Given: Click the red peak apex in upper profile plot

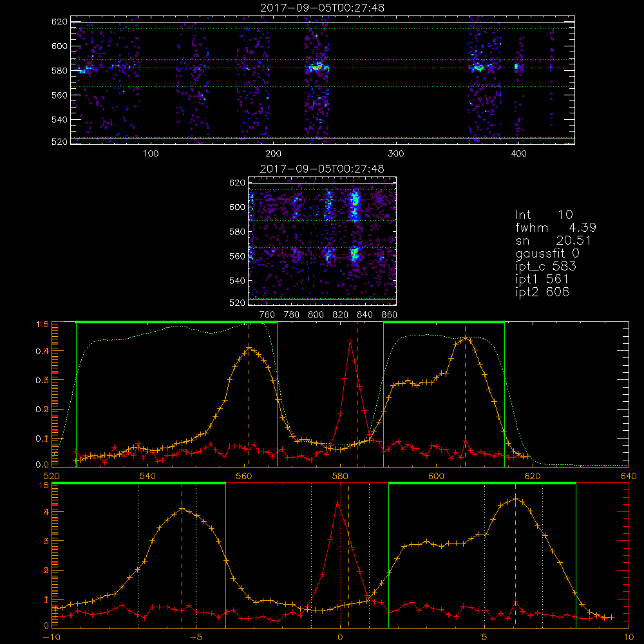Looking at the screenshot, I should [350, 341].
